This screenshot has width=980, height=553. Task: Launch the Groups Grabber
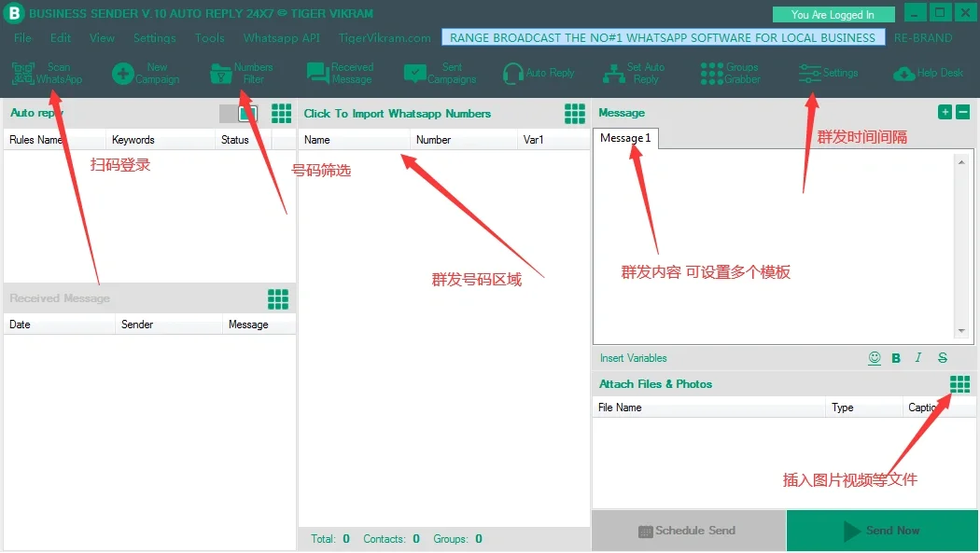(730, 73)
